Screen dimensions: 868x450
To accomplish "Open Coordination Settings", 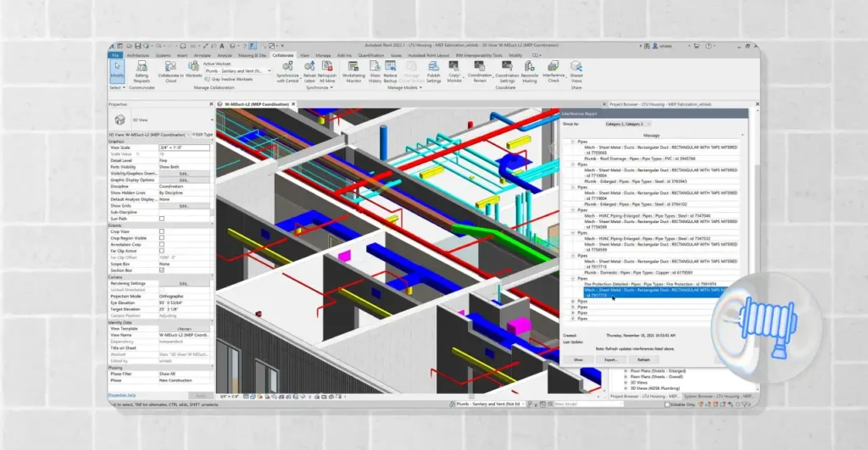I will 507,72.
